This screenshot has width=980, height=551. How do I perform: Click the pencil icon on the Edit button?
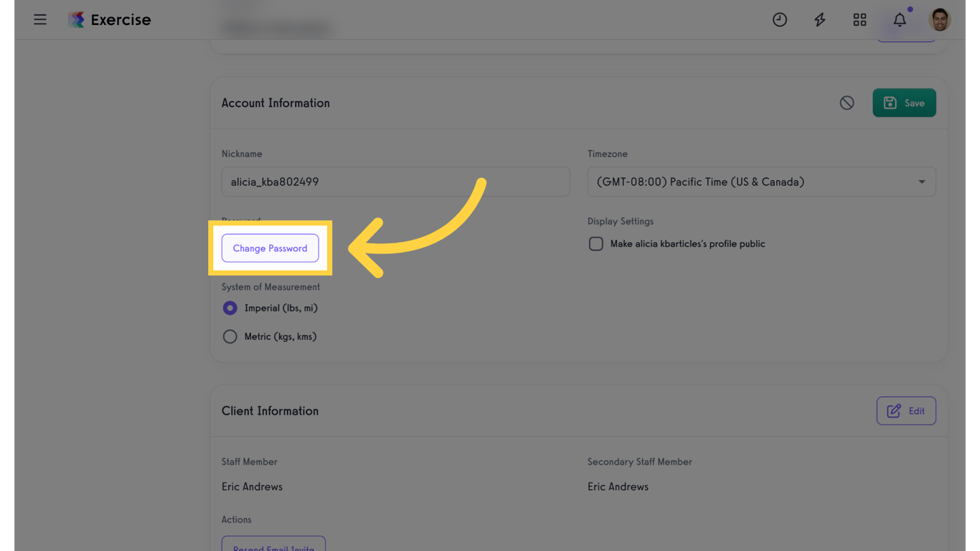pos(895,410)
